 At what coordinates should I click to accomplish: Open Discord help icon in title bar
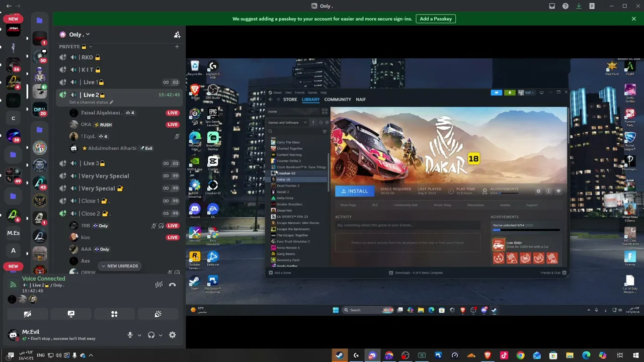(x=566, y=6)
